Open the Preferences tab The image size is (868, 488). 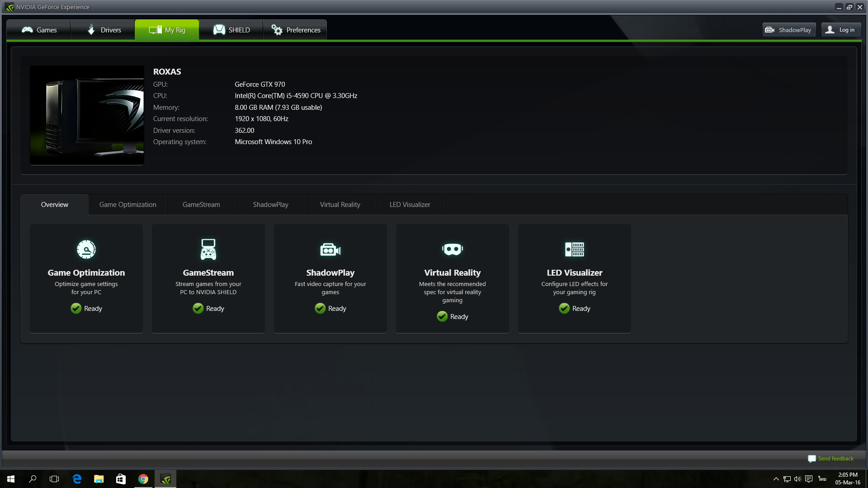tap(295, 30)
